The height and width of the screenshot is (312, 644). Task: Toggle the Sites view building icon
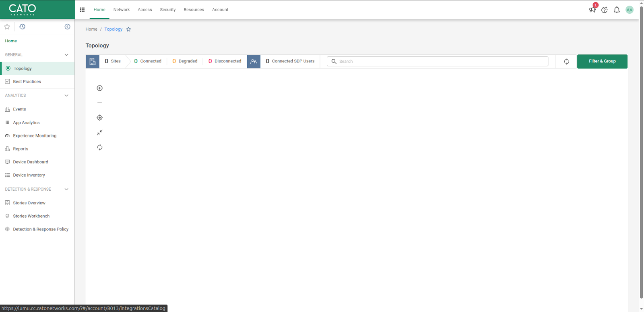coord(93,61)
